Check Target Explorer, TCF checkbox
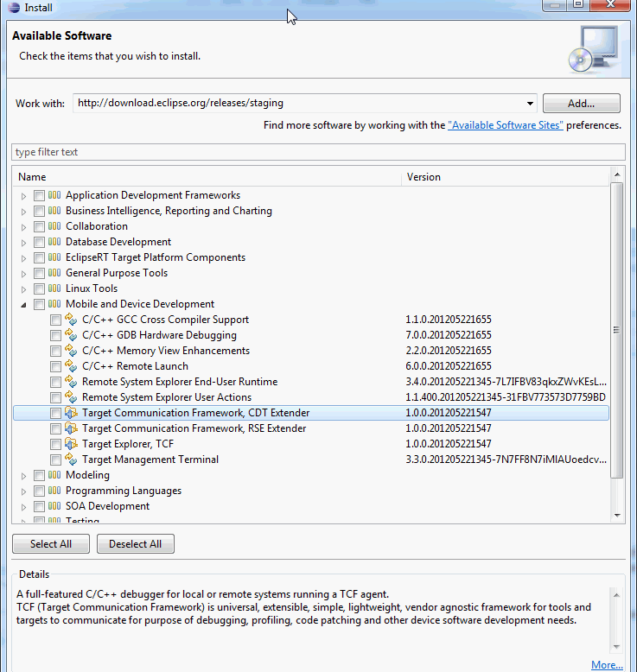637x672 pixels. click(x=55, y=445)
